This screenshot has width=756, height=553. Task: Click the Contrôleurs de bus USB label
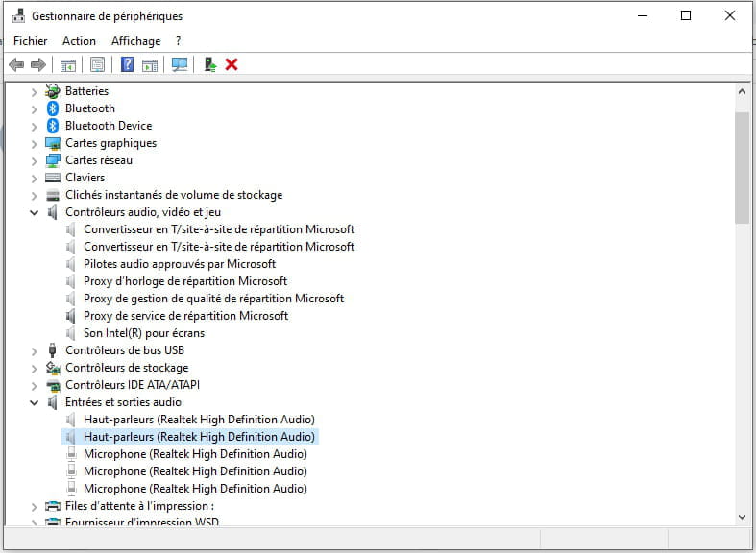pyautogui.click(x=125, y=350)
